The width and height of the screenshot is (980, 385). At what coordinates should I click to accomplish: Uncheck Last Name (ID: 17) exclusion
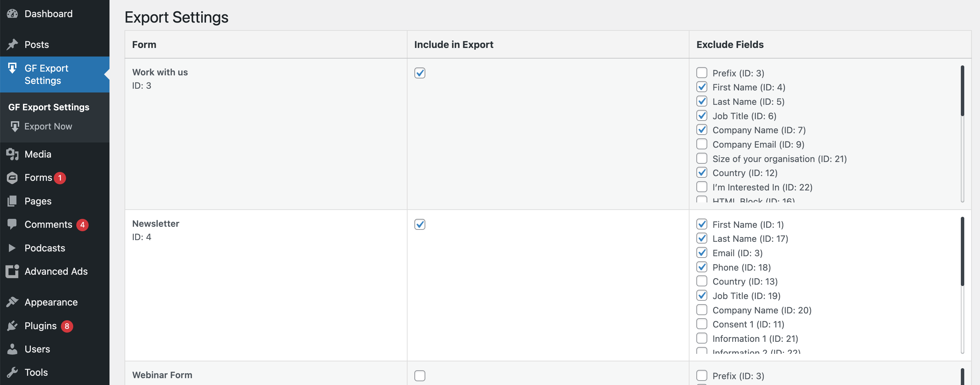701,238
